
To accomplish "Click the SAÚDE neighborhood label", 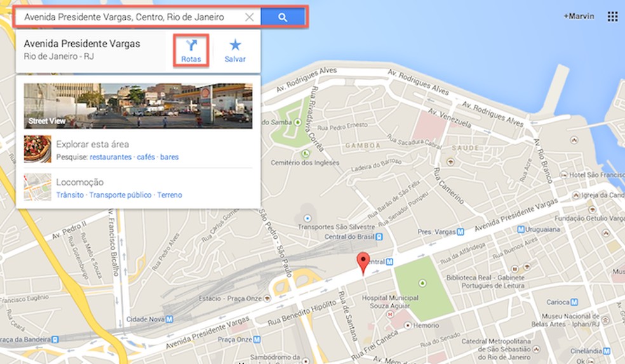I will 465,148.
